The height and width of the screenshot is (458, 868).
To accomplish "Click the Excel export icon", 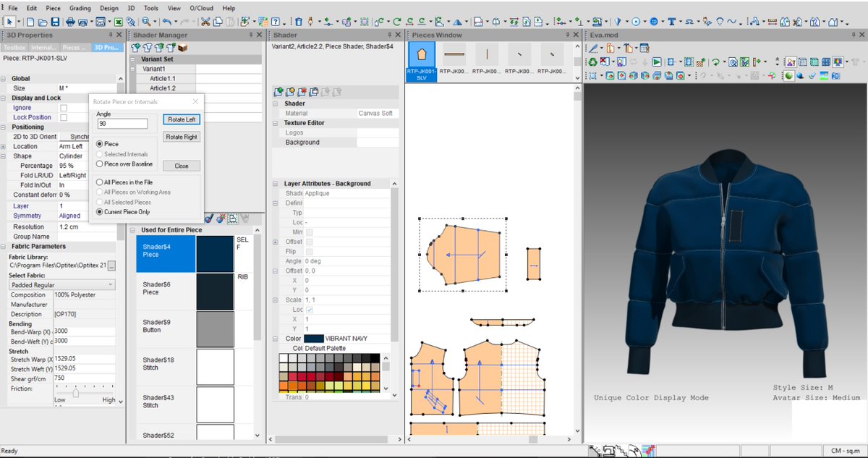I will (x=118, y=22).
